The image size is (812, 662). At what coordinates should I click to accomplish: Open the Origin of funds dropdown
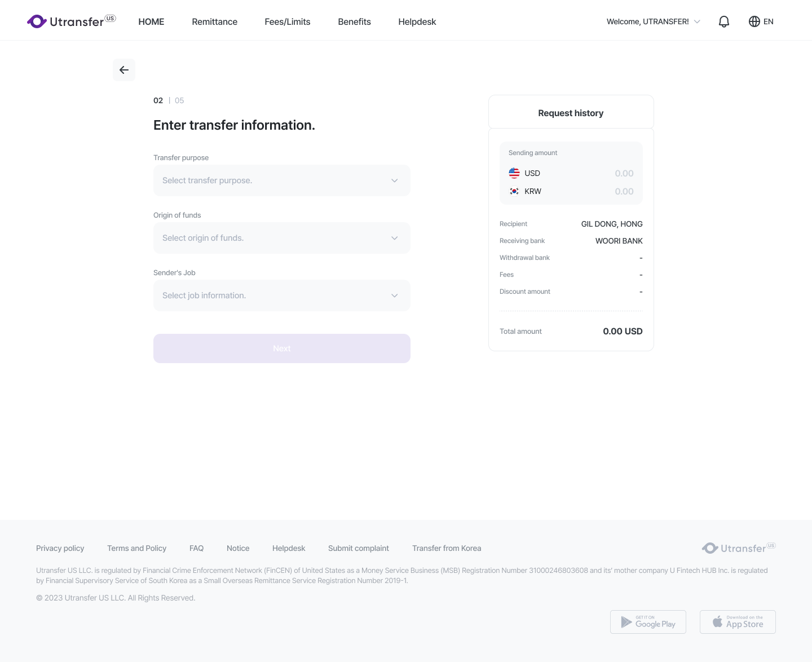pos(282,238)
